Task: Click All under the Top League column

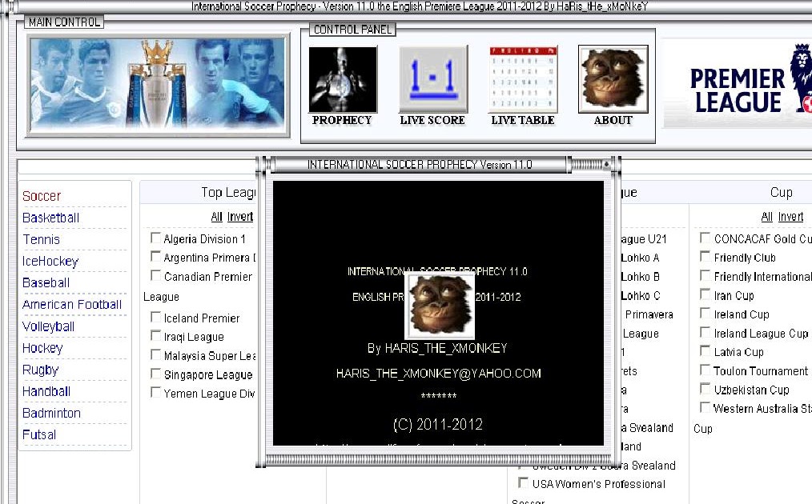Action: (216, 217)
